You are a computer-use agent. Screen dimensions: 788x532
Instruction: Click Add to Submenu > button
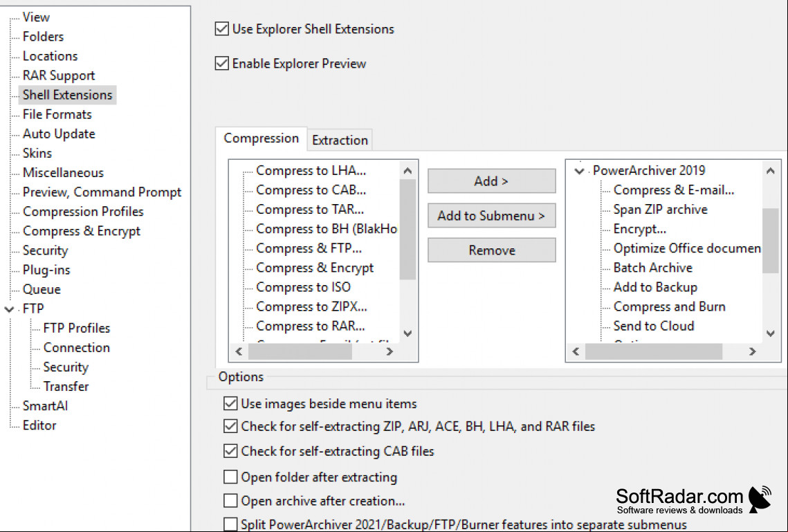(491, 216)
